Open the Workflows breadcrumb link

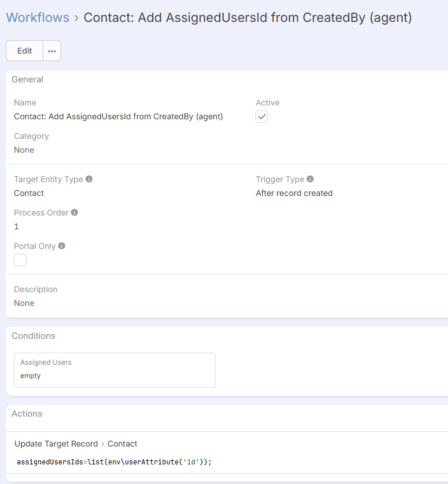pyautogui.click(x=37, y=18)
